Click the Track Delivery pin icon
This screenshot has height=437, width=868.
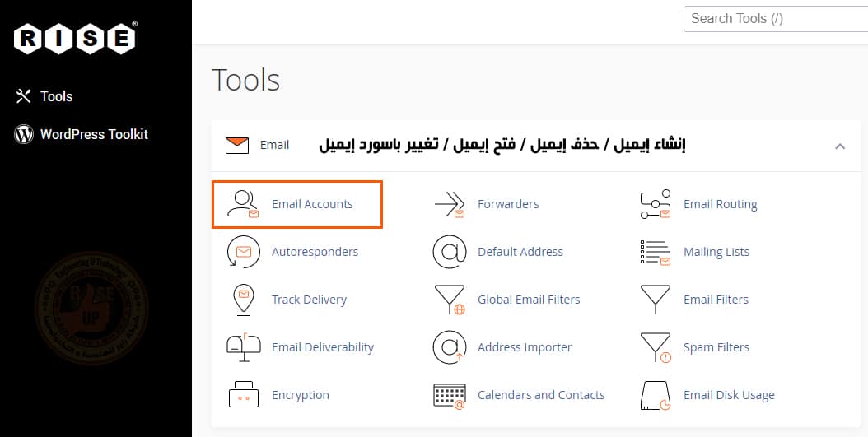243,300
